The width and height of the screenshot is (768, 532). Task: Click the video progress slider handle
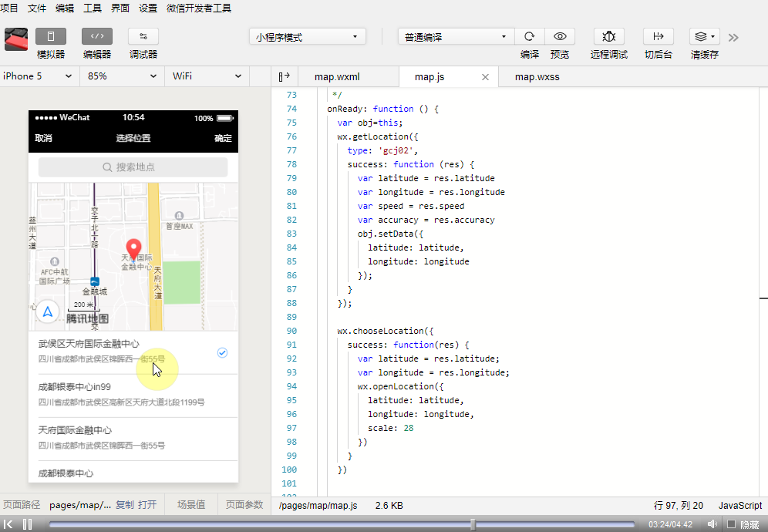[473, 524]
